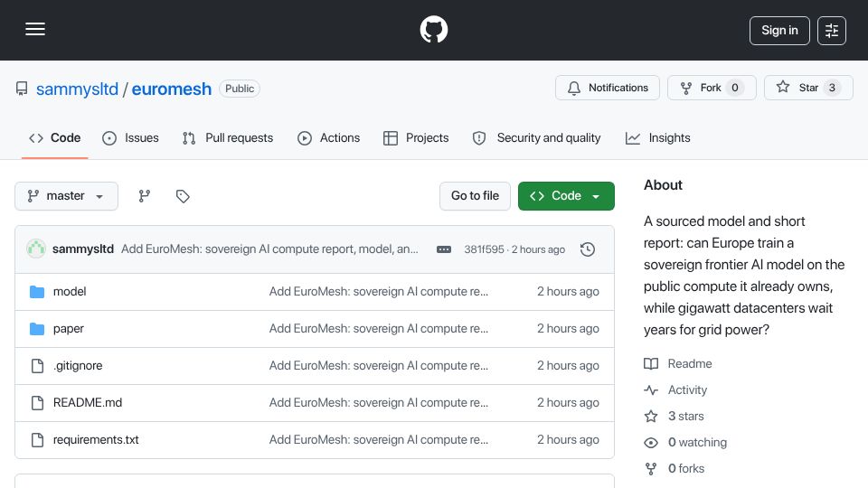This screenshot has height=488, width=868.
Task: Click the .gitignore file icon
Action: click(x=37, y=366)
